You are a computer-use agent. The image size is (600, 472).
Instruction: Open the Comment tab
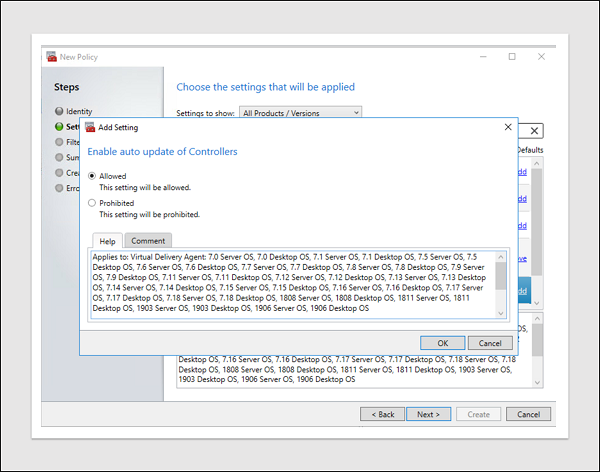point(148,241)
